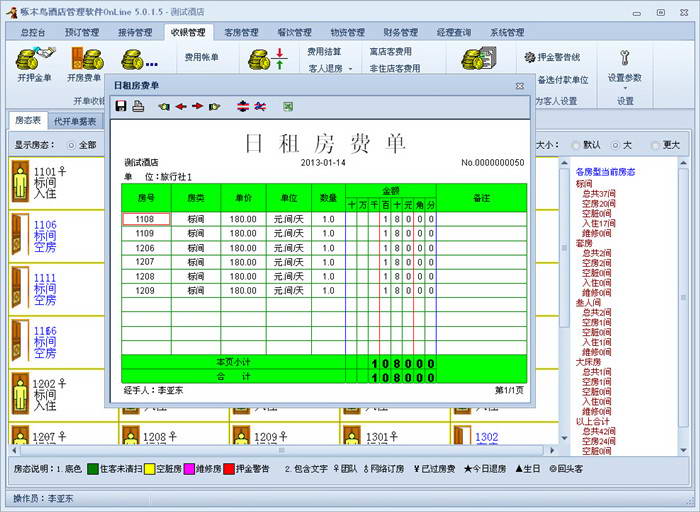Open the 设置参数 dropdown arrow
700x512 pixels.
[625, 88]
